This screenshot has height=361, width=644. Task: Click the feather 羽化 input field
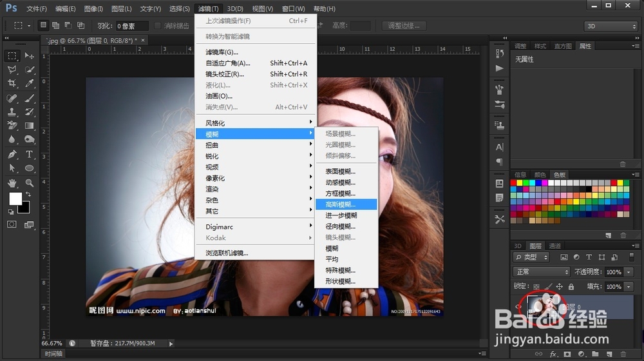tap(132, 26)
